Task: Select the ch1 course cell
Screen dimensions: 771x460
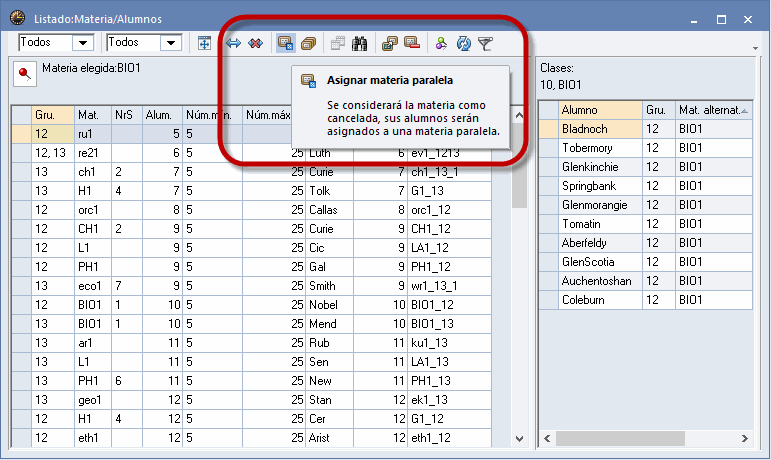Action: coord(93,172)
